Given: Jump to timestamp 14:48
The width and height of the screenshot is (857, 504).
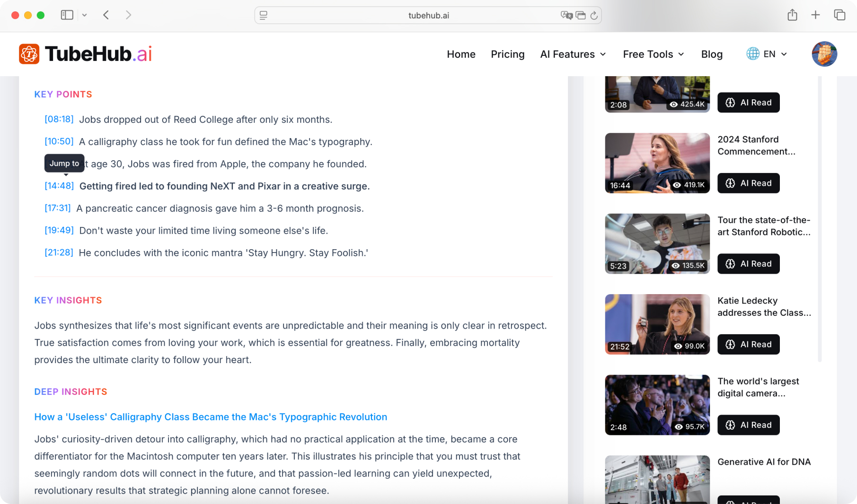Looking at the screenshot, I should click(59, 186).
